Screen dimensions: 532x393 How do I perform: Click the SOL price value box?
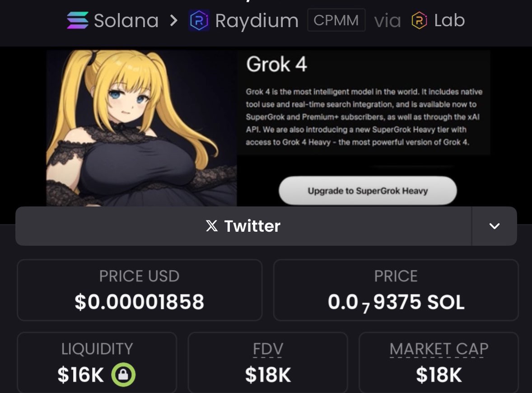(396, 290)
